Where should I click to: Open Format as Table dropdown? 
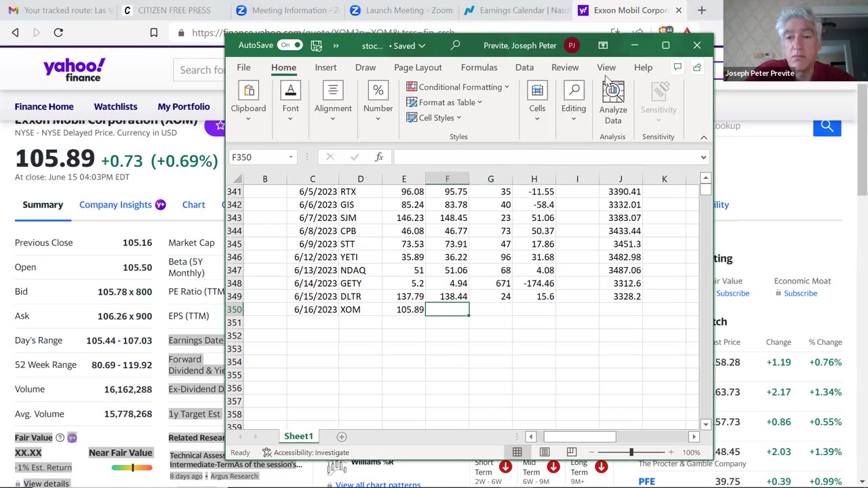click(x=444, y=102)
